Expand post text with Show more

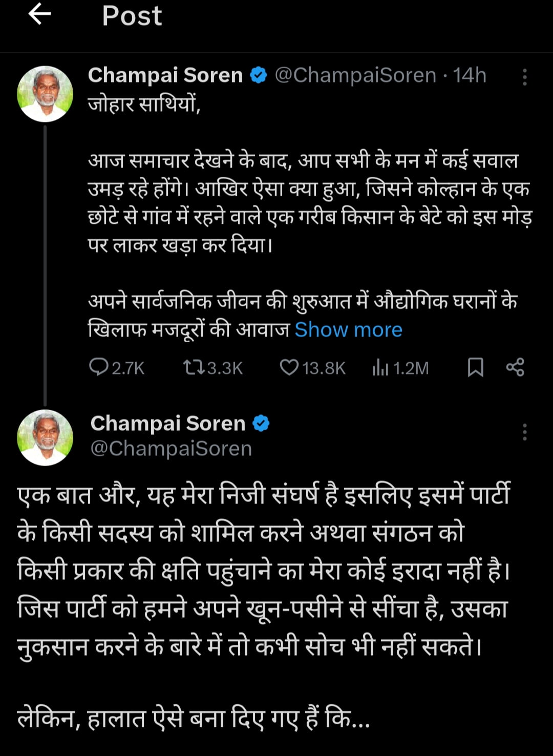348,330
